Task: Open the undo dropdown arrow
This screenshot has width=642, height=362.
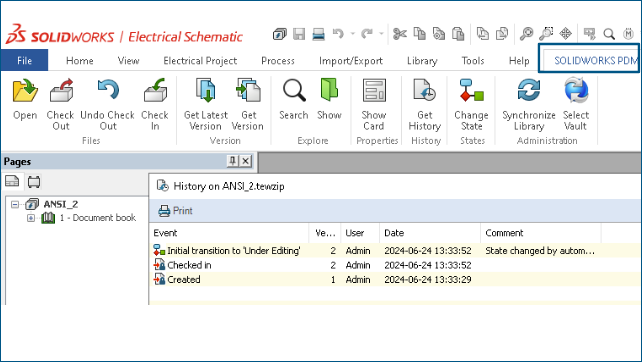Action: point(353,34)
